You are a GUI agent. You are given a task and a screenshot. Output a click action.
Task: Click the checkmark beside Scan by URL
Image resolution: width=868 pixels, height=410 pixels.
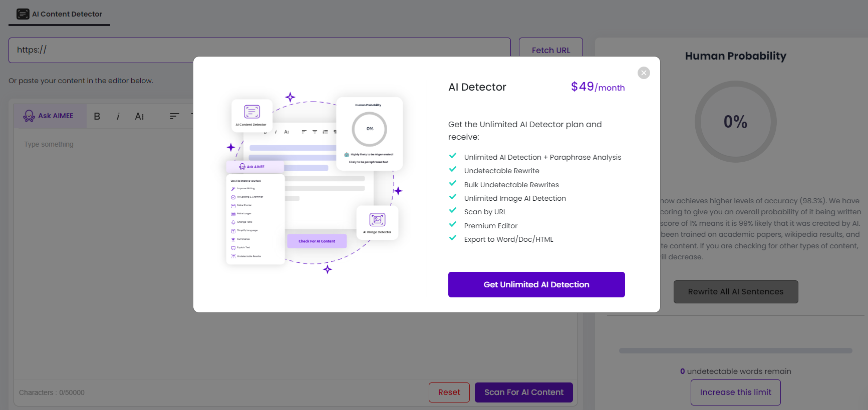click(x=453, y=211)
